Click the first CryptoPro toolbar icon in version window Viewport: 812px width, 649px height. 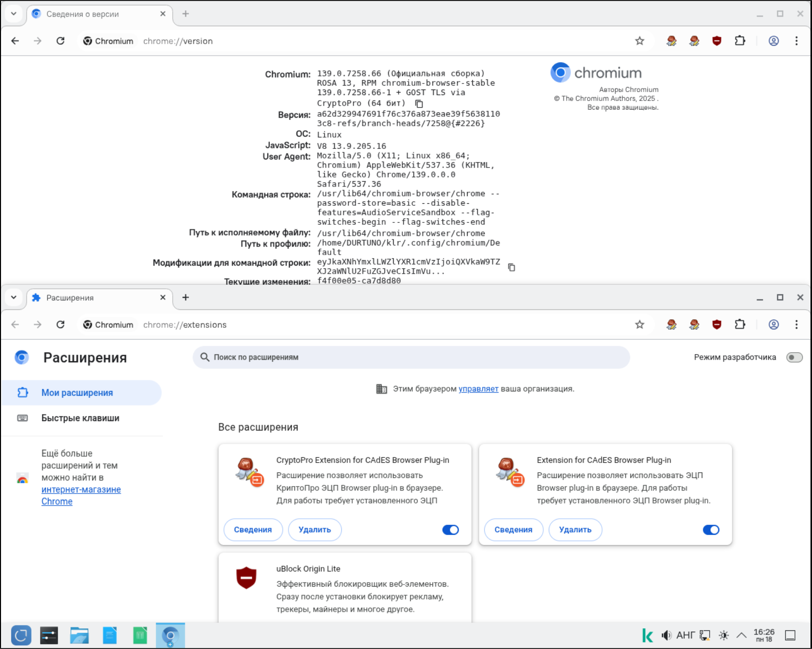[672, 41]
